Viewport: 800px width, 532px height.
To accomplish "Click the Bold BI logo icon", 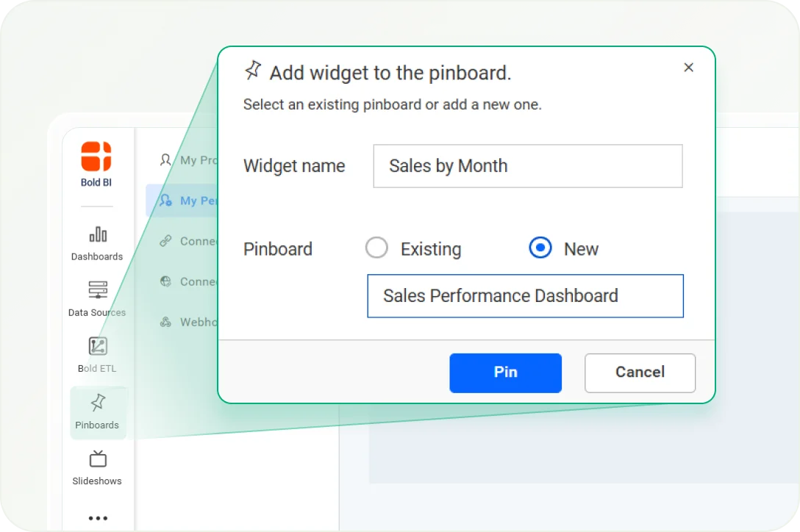I will pos(96,157).
